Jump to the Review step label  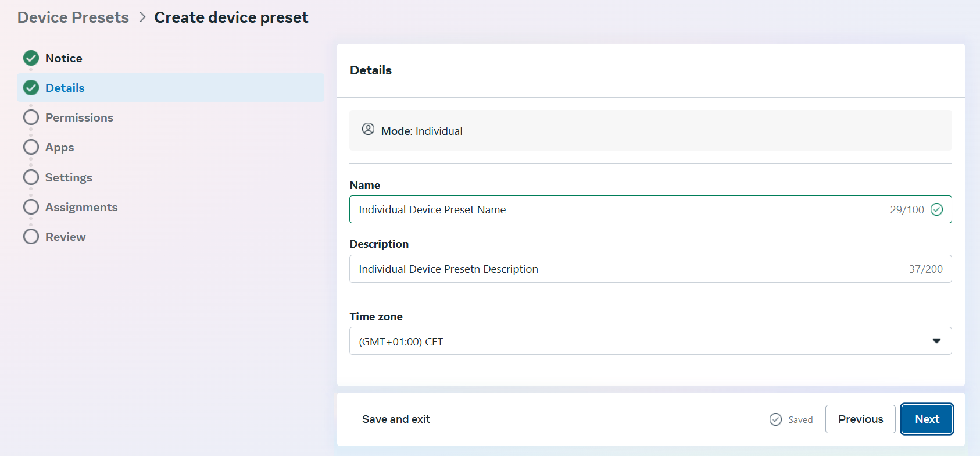(x=66, y=237)
